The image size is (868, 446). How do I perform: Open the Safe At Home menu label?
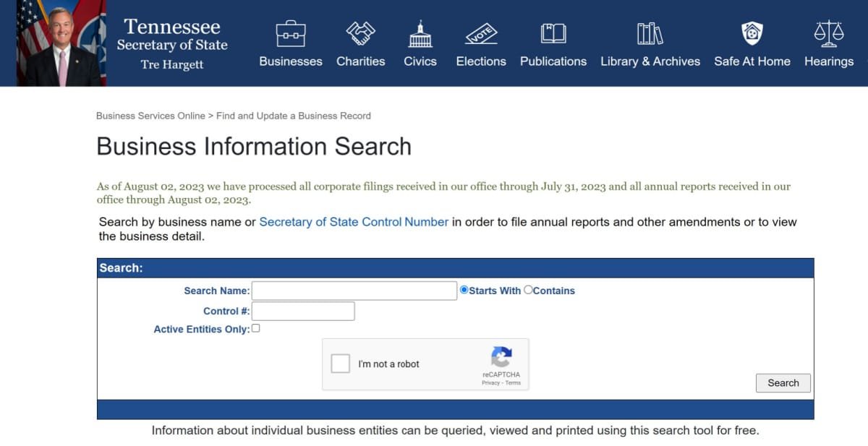point(752,61)
